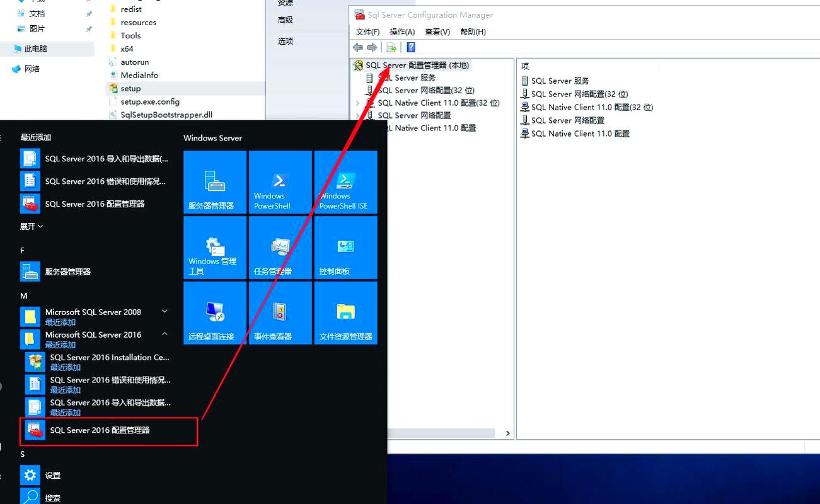Viewport: 820px width, 504px height.
Task: Open 查看(V) menu
Action: point(437,31)
